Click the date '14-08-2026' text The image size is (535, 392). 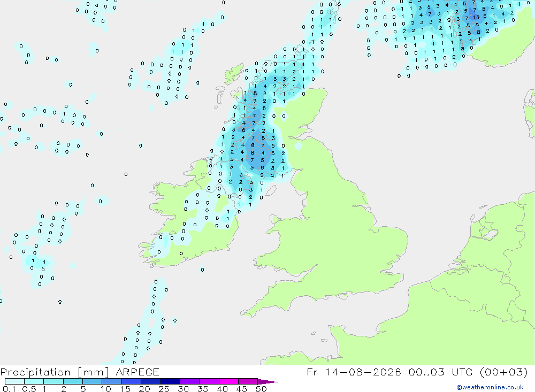tap(363, 372)
